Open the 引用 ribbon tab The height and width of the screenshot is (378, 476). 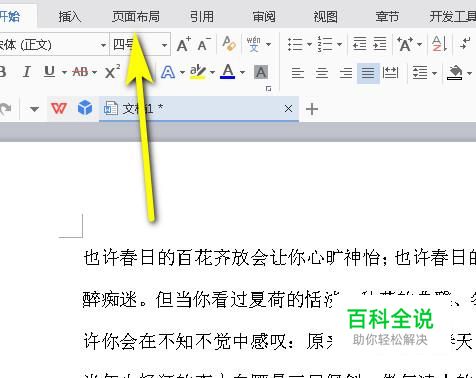pos(202,16)
